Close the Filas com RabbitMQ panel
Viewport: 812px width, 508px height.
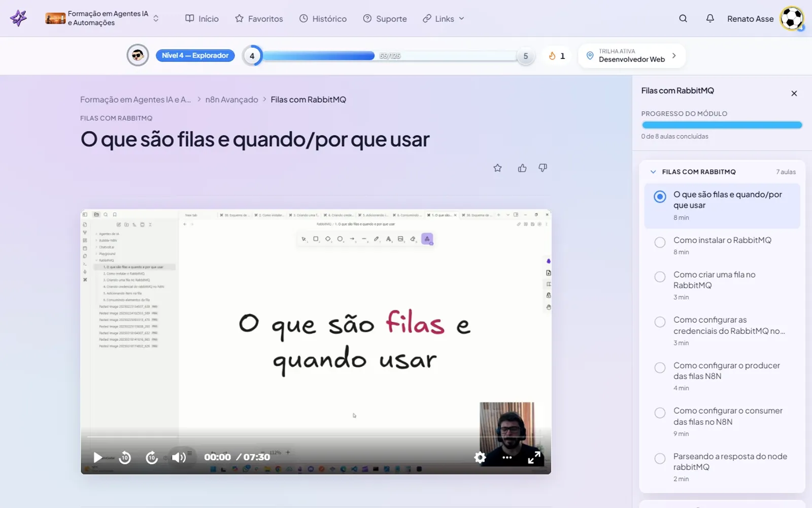click(794, 93)
